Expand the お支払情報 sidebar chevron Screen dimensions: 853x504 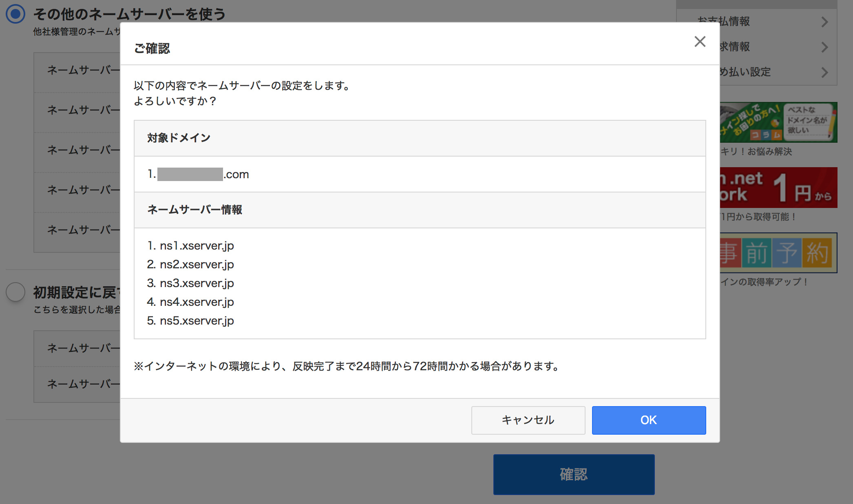824,22
